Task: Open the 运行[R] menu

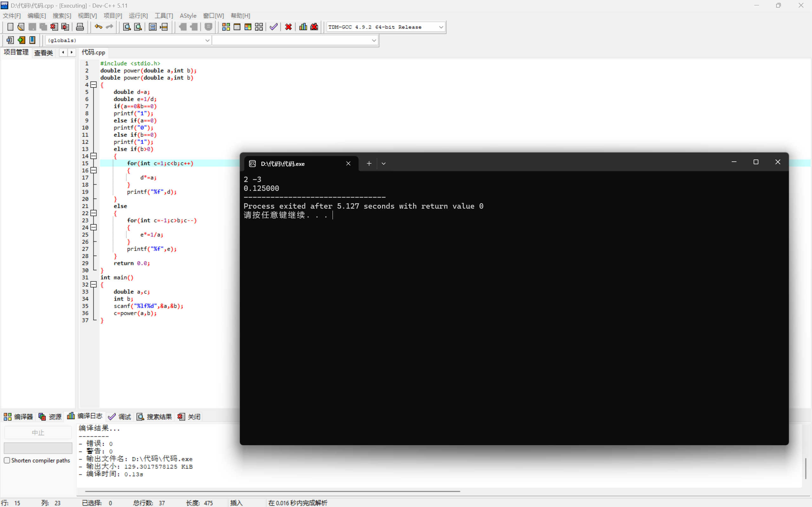Action: click(138, 16)
